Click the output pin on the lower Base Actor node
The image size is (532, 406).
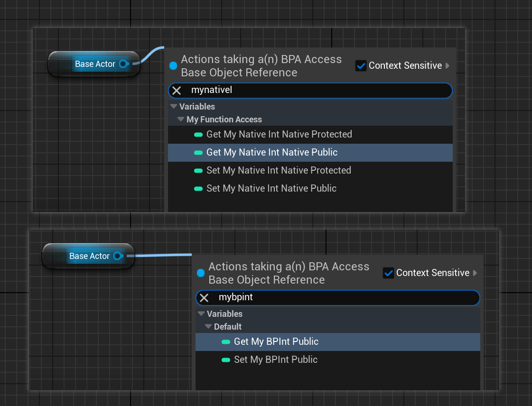pyautogui.click(x=117, y=256)
